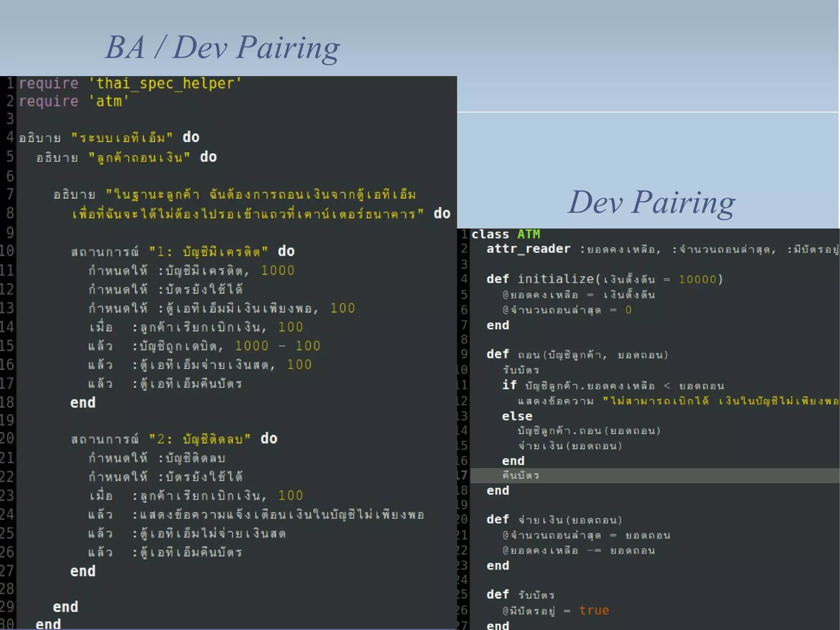Click '@ยอดคงเหลือ' on line 5 of right code

540,295
